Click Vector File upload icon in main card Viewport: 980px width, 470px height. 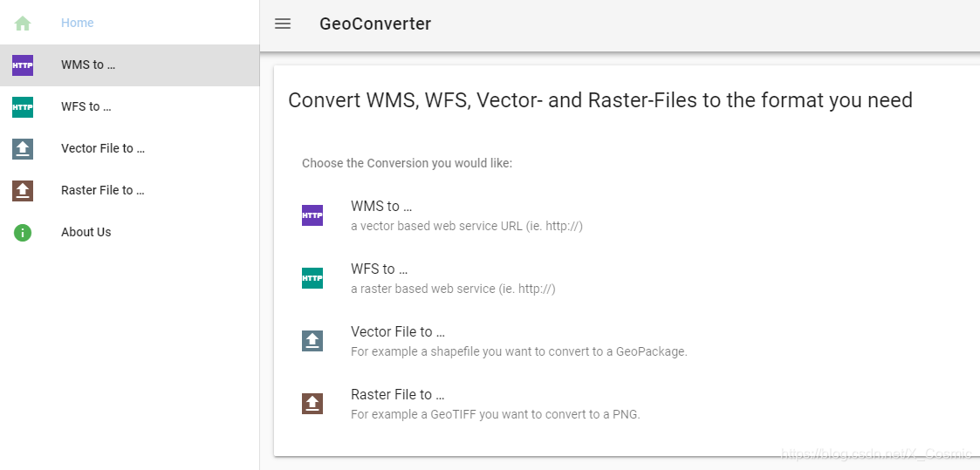point(312,341)
